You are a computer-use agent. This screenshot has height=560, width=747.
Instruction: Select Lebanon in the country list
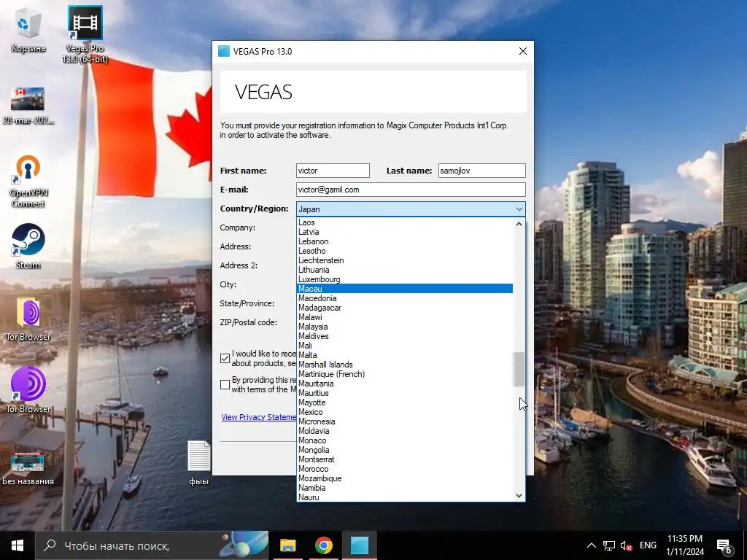click(404, 241)
